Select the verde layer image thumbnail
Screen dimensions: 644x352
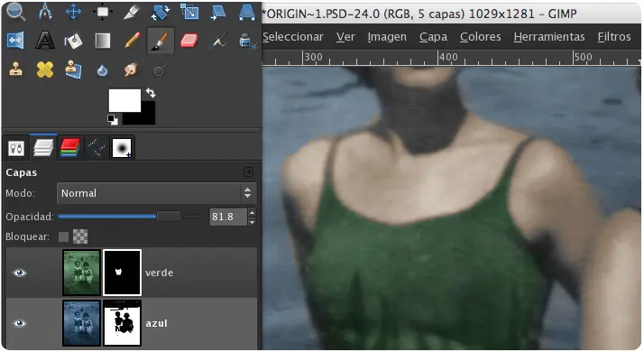click(81, 273)
